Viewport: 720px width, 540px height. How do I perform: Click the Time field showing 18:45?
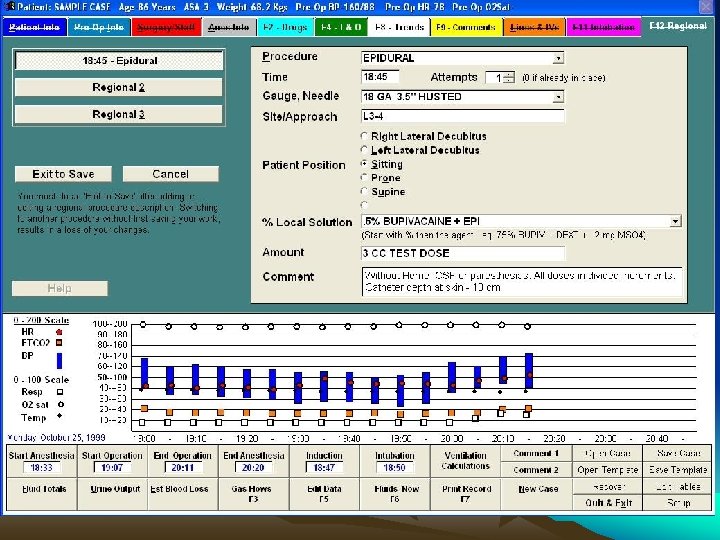pyautogui.click(x=380, y=77)
